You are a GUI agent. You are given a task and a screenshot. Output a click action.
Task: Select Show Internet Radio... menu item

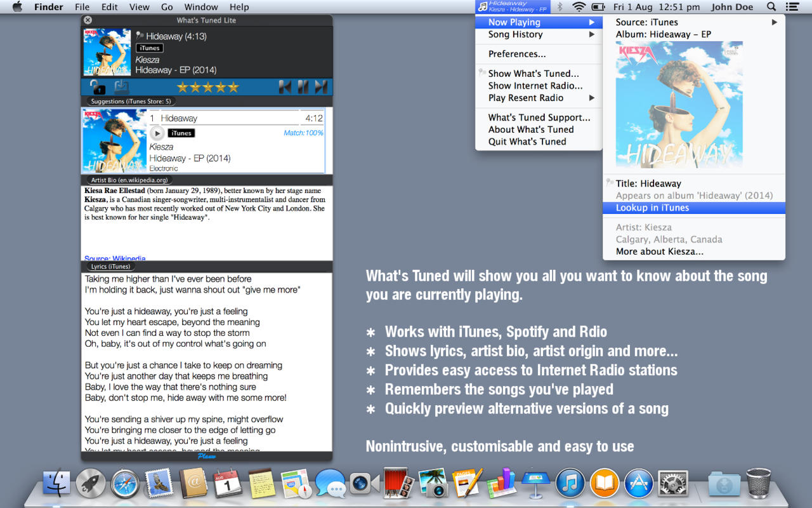(535, 86)
